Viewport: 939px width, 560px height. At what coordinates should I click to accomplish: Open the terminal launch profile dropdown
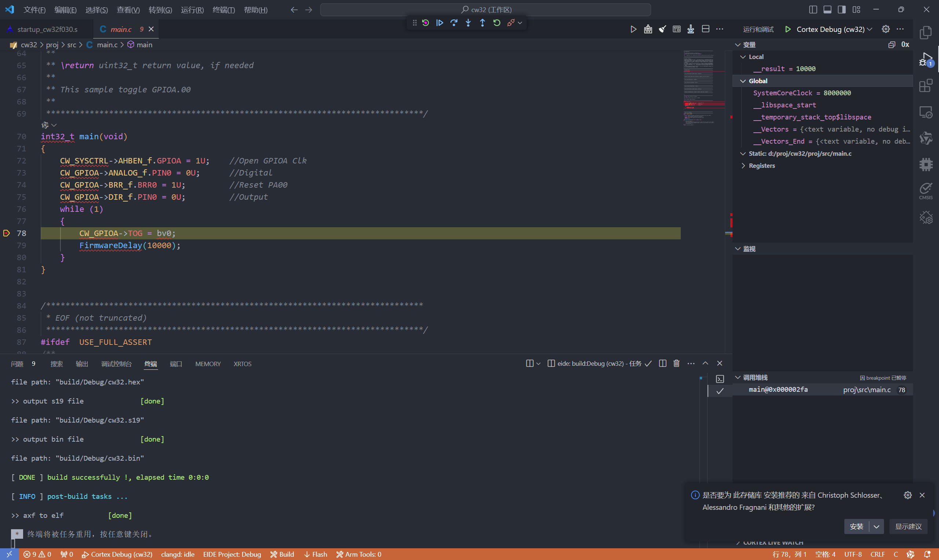(x=538, y=364)
